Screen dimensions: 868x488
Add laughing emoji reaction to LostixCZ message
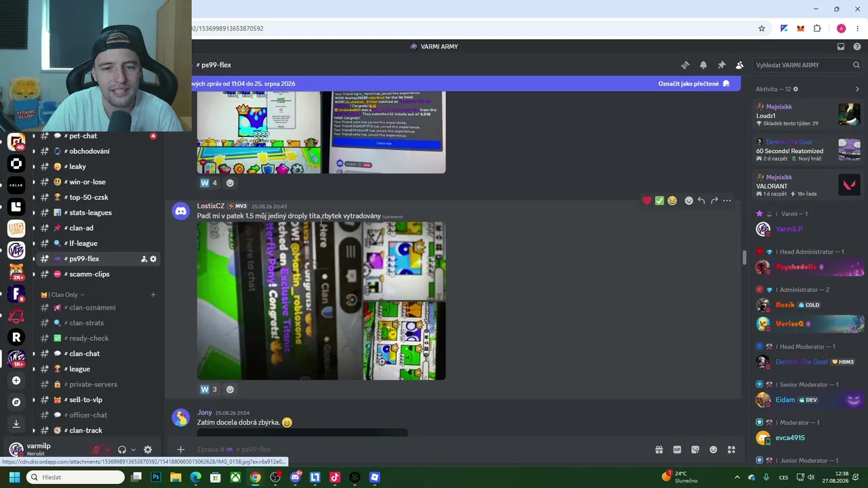pyautogui.click(x=672, y=201)
